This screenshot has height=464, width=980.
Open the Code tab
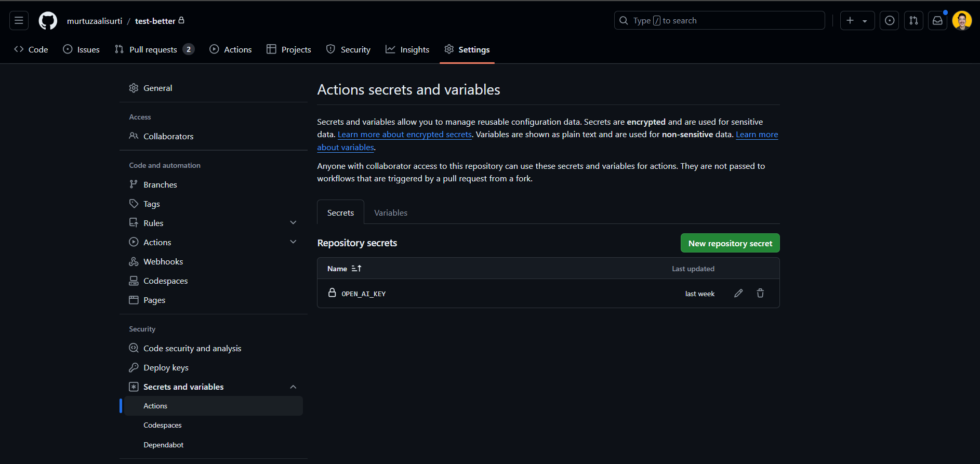pyautogui.click(x=31, y=49)
